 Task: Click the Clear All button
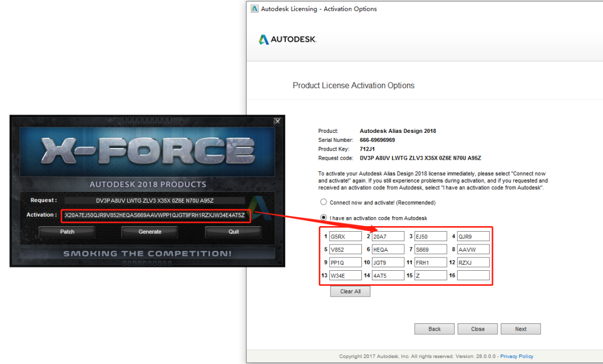pos(350,291)
